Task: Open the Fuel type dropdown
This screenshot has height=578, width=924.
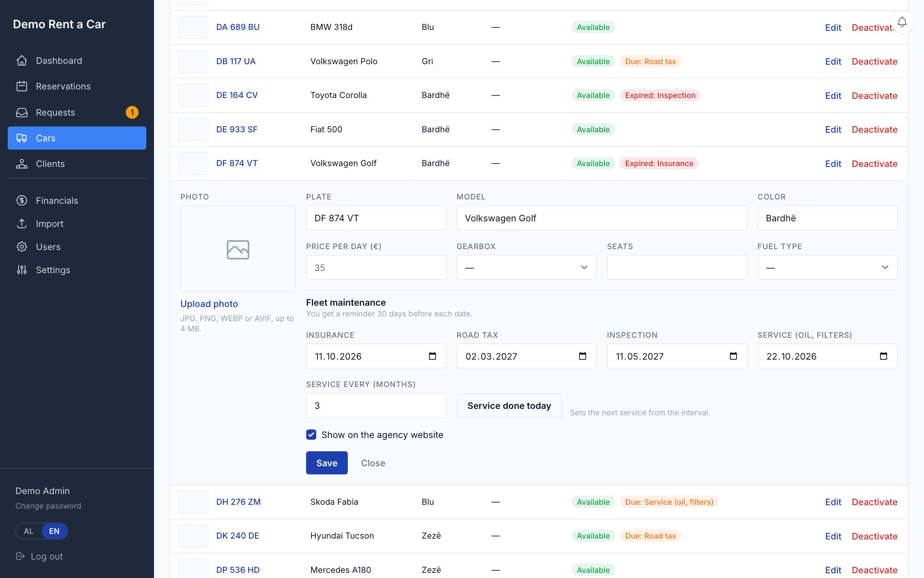Action: click(x=827, y=268)
